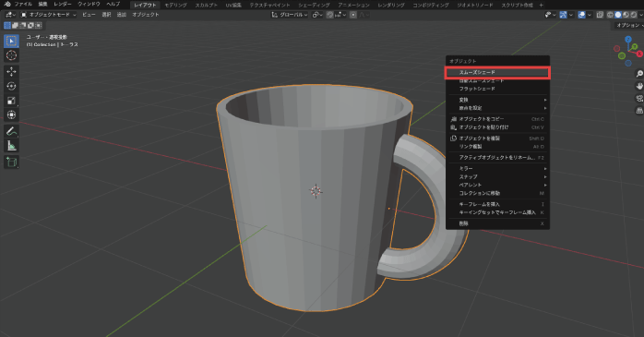Screen dimensions: 644x337
Task: Switch to the シェーディング workspace tab
Action: point(314,5)
